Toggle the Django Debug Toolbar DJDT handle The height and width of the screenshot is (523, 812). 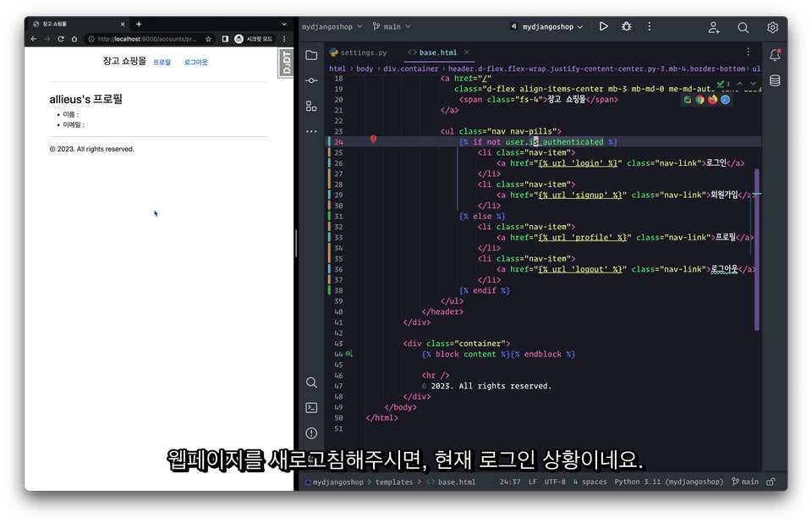click(286, 63)
